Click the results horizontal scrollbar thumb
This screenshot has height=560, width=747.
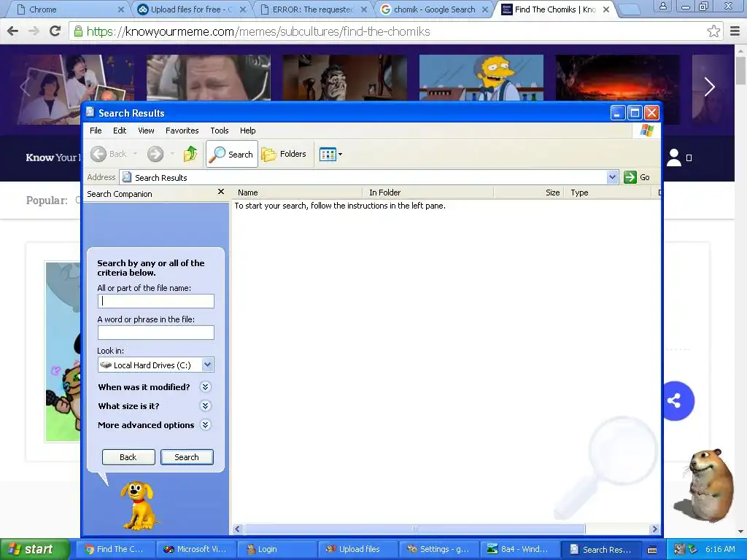point(414,529)
